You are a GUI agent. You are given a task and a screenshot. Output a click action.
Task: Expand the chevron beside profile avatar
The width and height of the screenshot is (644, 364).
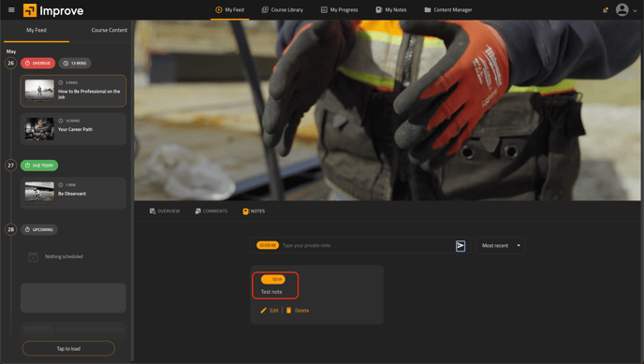(635, 10)
